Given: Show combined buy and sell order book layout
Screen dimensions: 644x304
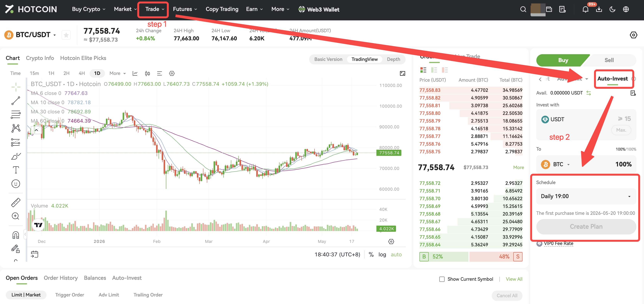Looking at the screenshot, I should [x=423, y=70].
